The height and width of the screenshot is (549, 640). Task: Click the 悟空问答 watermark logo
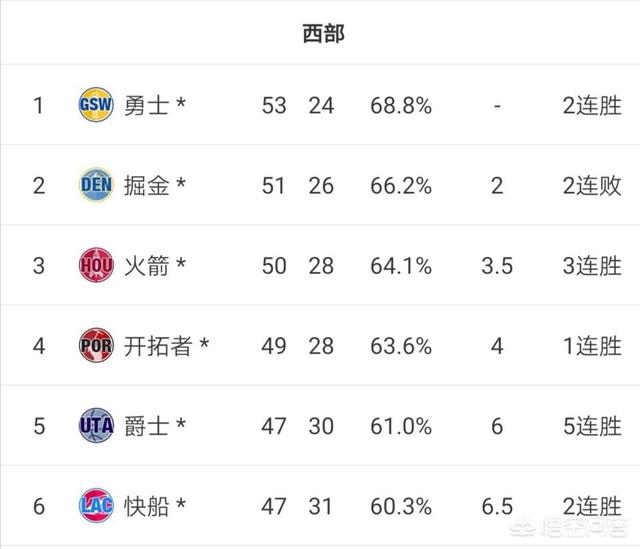569,527
